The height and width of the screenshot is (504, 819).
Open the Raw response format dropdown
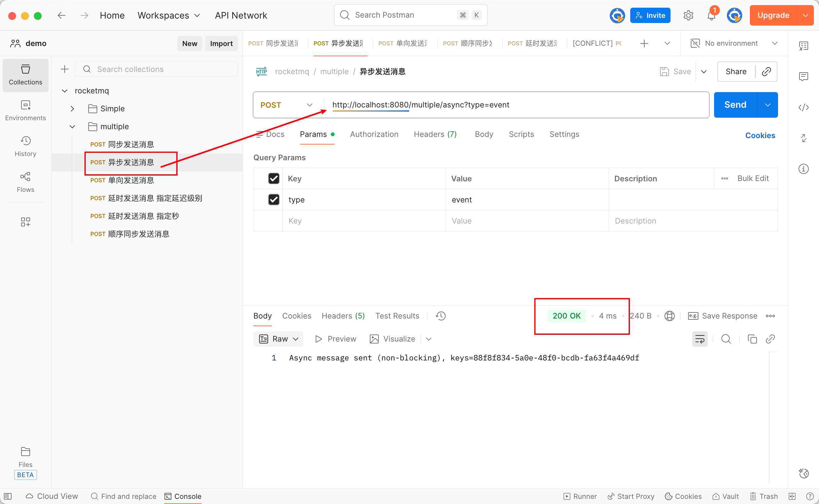278,339
